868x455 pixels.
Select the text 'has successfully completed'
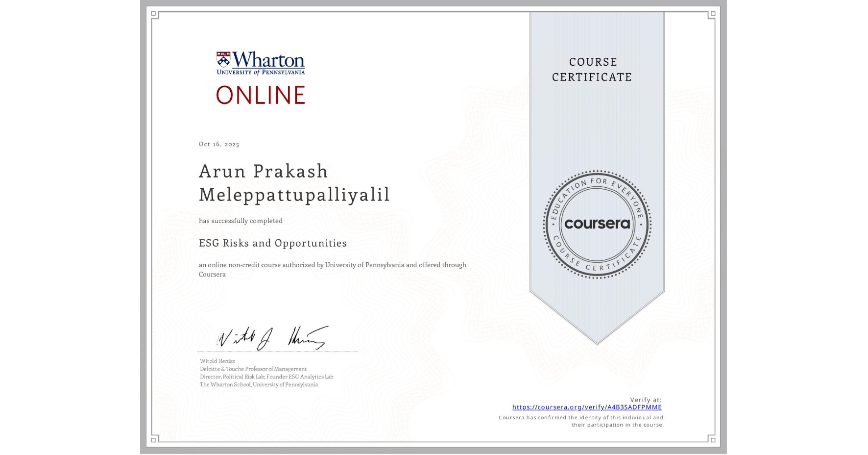pos(241,221)
